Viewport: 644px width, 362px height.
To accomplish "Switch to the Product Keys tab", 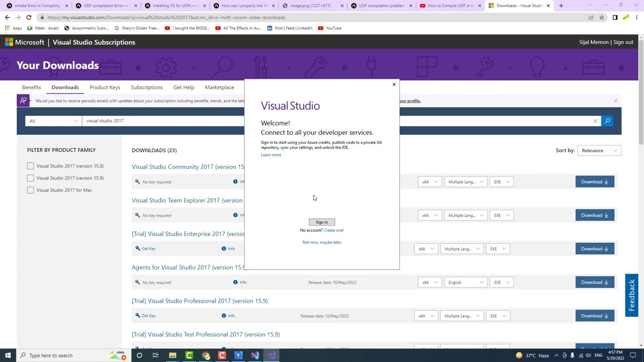I will [105, 87].
